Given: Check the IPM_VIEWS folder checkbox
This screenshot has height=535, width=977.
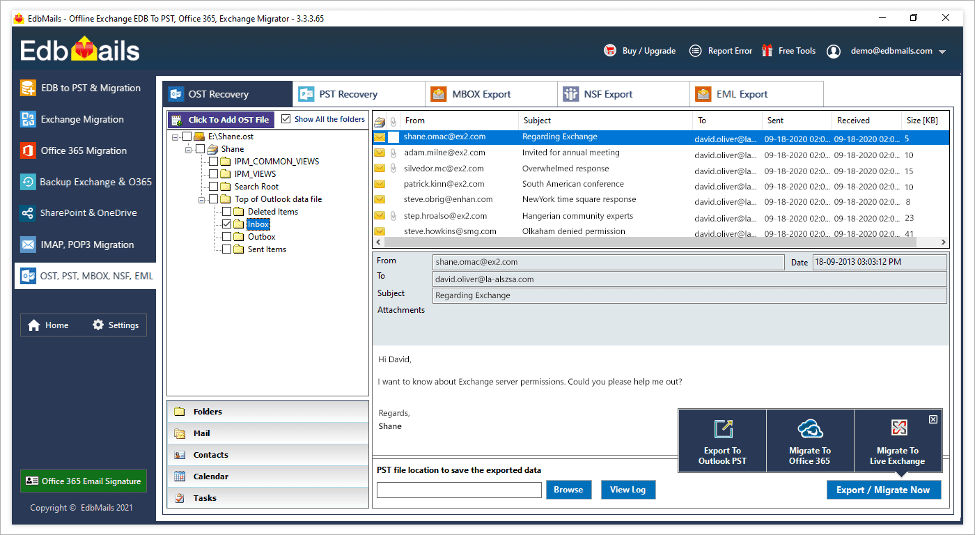Looking at the screenshot, I should pos(213,174).
